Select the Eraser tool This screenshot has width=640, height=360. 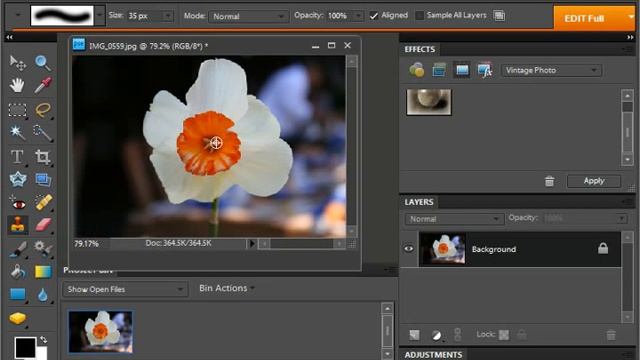click(x=43, y=224)
